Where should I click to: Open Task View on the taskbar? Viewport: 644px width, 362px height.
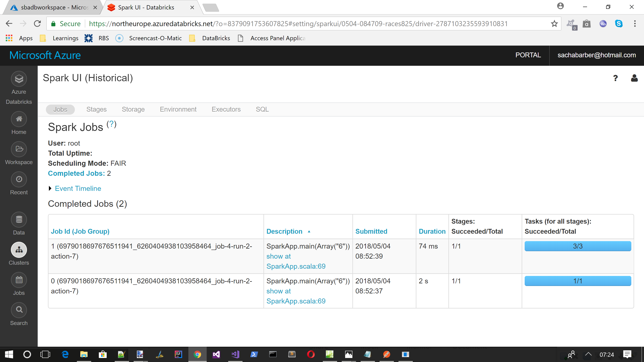(45, 354)
